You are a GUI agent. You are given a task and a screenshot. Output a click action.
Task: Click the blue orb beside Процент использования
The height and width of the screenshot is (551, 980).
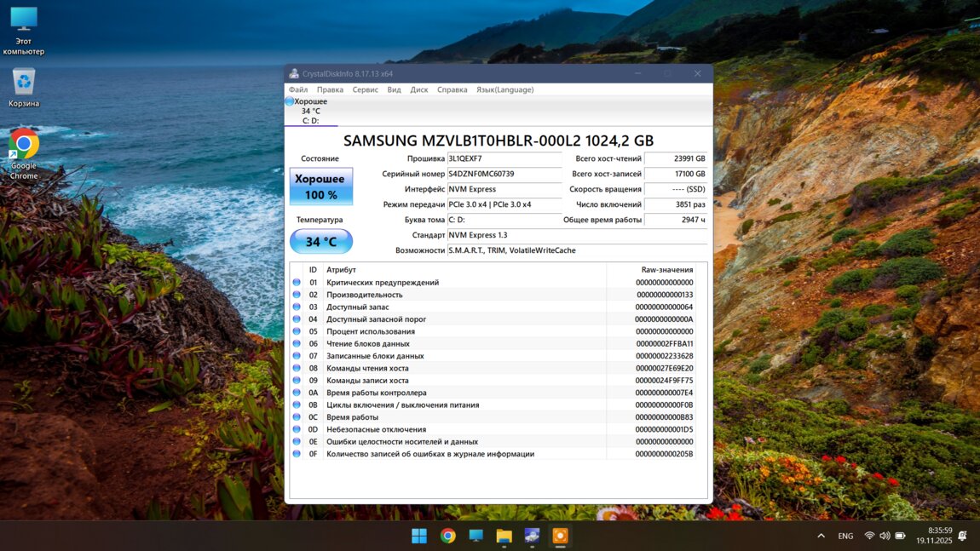click(297, 331)
